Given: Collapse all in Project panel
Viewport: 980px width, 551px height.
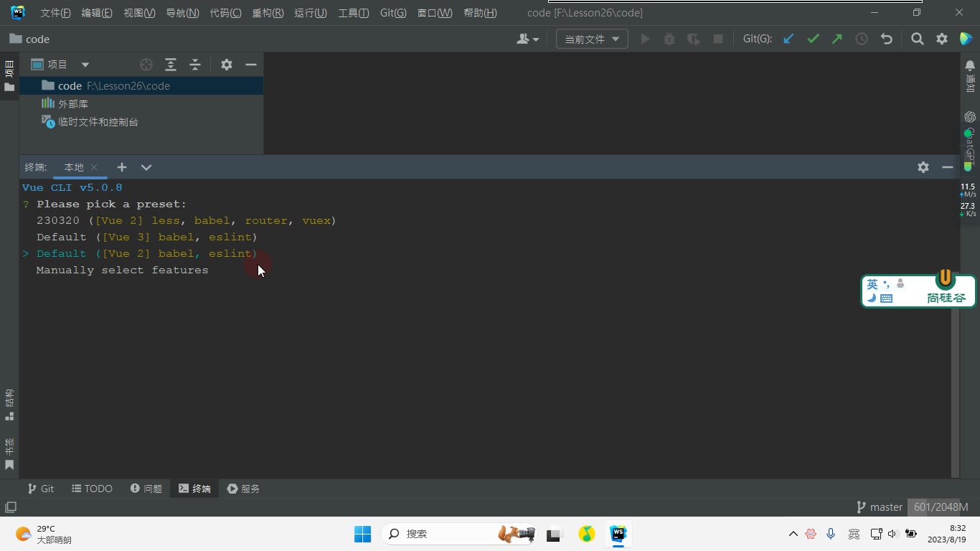Looking at the screenshot, I should (195, 65).
